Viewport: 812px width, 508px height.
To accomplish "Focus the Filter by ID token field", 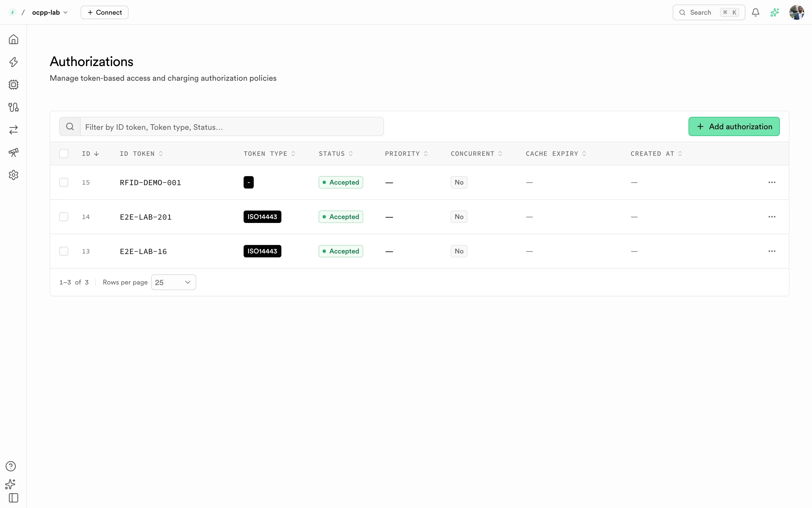I will (x=232, y=127).
